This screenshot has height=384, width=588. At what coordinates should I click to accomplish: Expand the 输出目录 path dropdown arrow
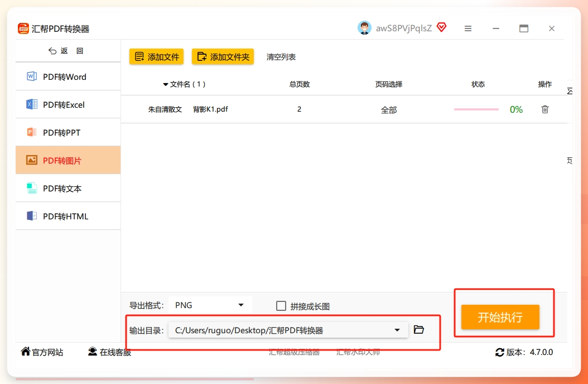click(397, 330)
